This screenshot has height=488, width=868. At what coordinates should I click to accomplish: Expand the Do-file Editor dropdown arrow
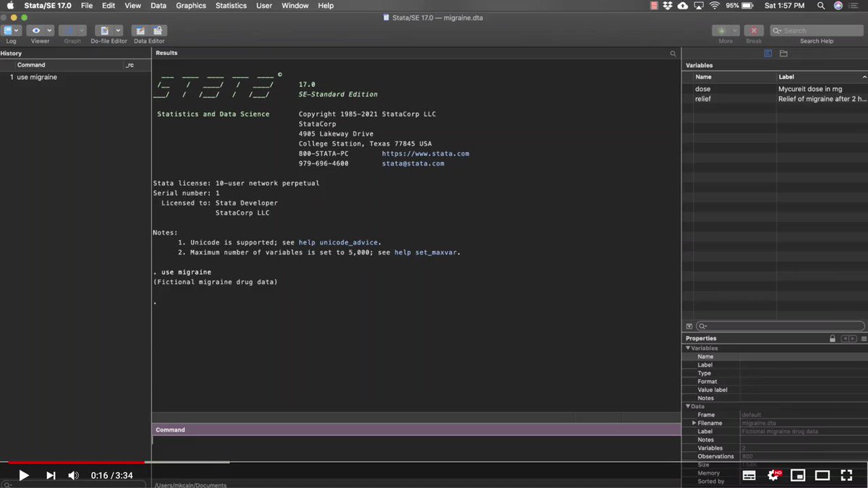pyautogui.click(x=118, y=30)
